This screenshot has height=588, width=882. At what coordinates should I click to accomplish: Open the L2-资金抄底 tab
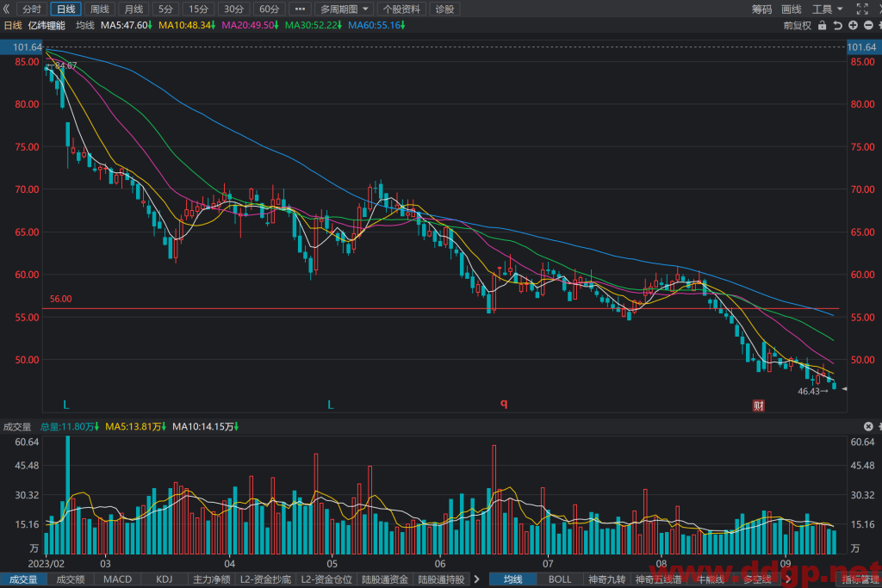tap(265, 579)
